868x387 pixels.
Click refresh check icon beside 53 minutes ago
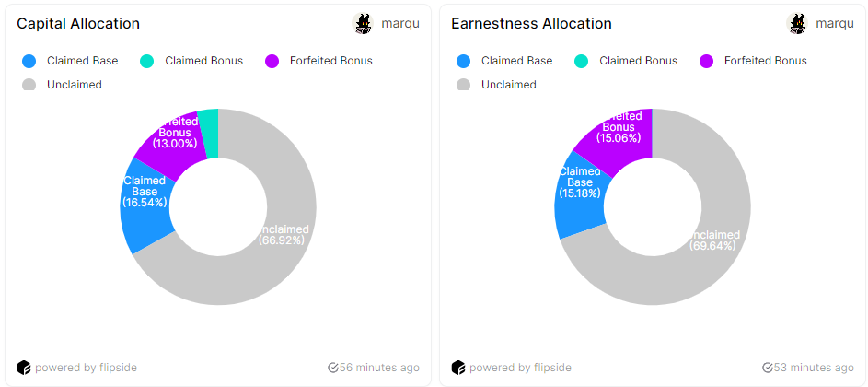[768, 368]
